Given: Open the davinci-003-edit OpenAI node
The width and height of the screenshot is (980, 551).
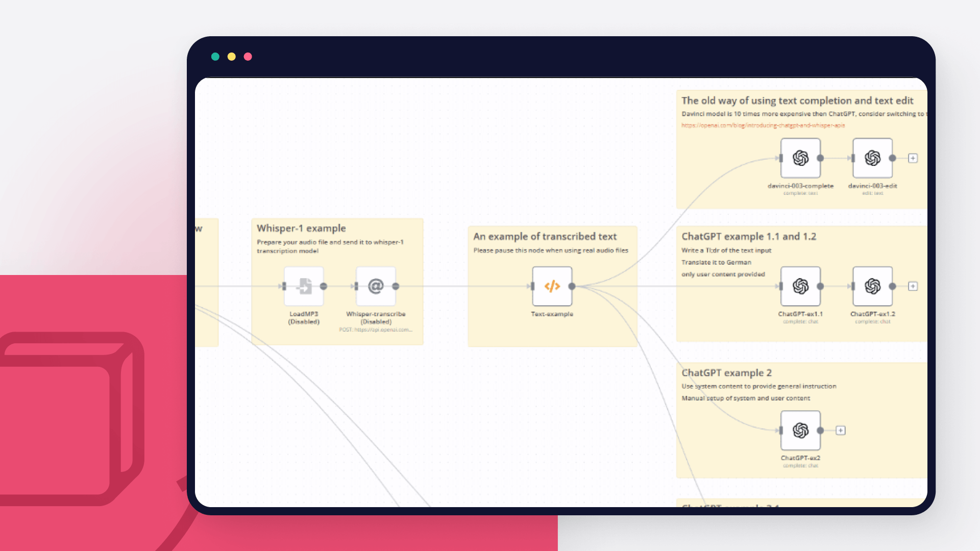Looking at the screenshot, I should pyautogui.click(x=872, y=158).
